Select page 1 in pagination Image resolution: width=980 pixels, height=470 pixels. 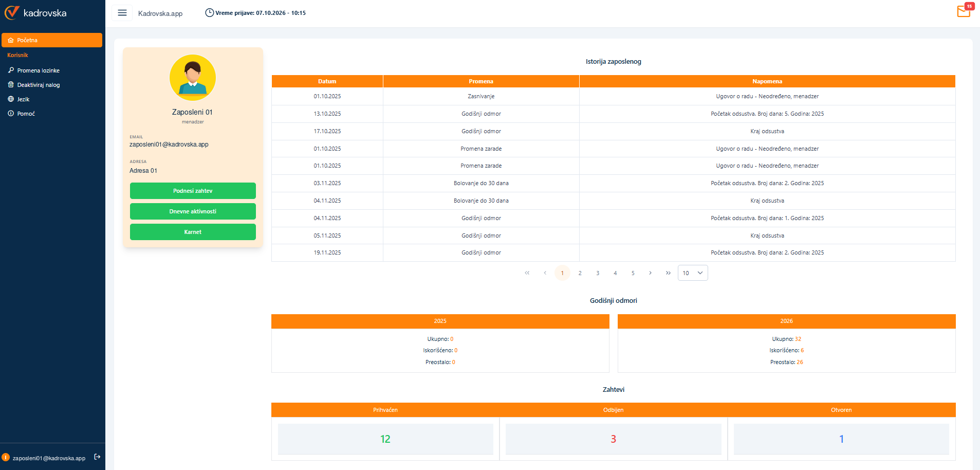pos(562,273)
